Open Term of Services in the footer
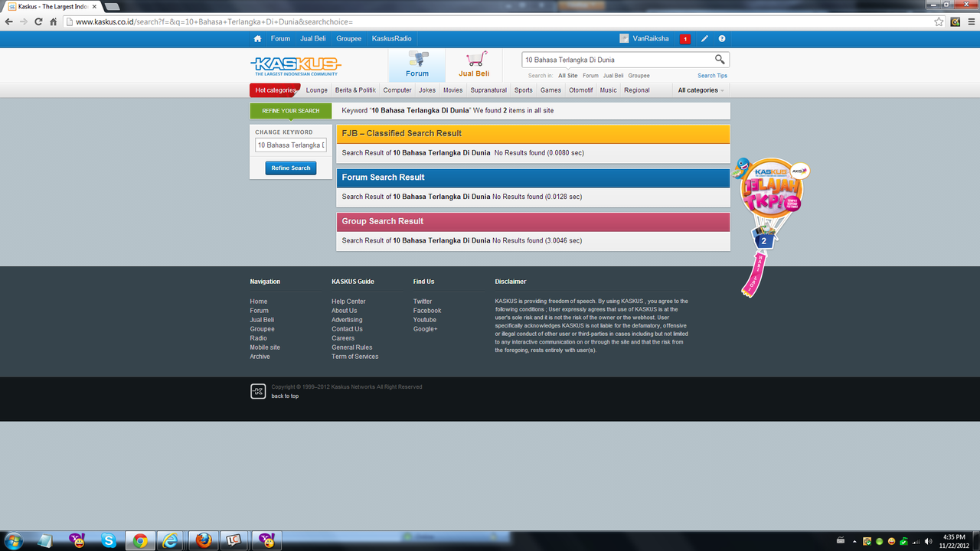The image size is (980, 551). [x=355, y=357]
